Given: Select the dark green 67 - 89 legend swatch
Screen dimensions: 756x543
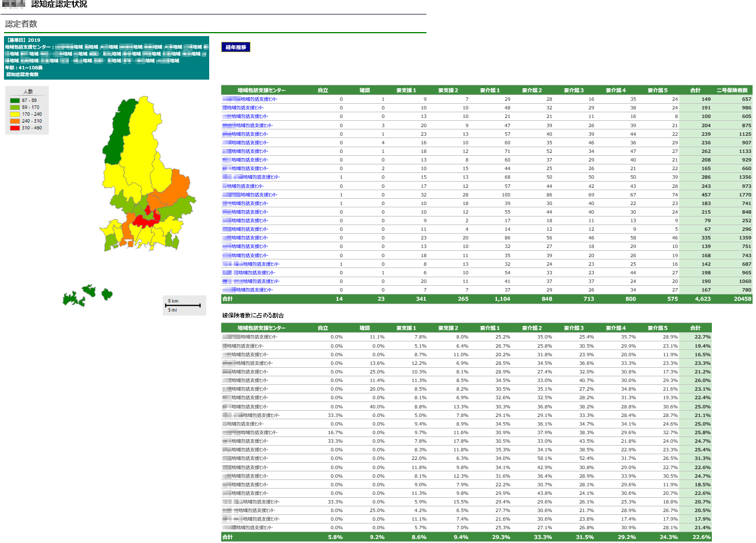Looking at the screenshot, I should (x=15, y=100).
